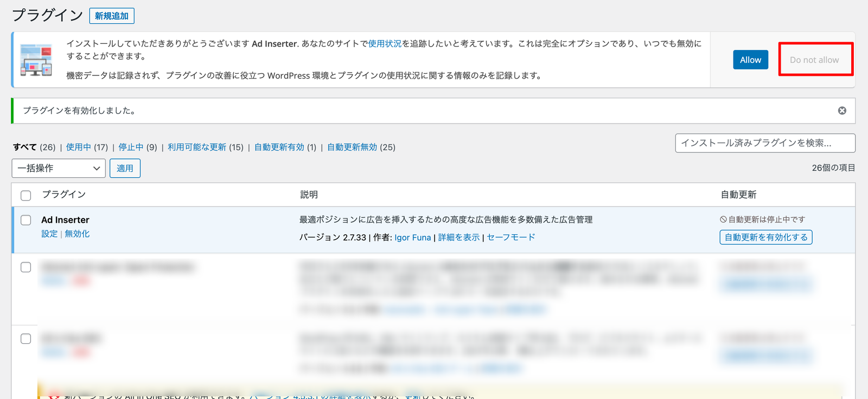This screenshot has width=868, height=399.
Task: Click the Ad Inserter plugin name
Action: [x=65, y=220]
